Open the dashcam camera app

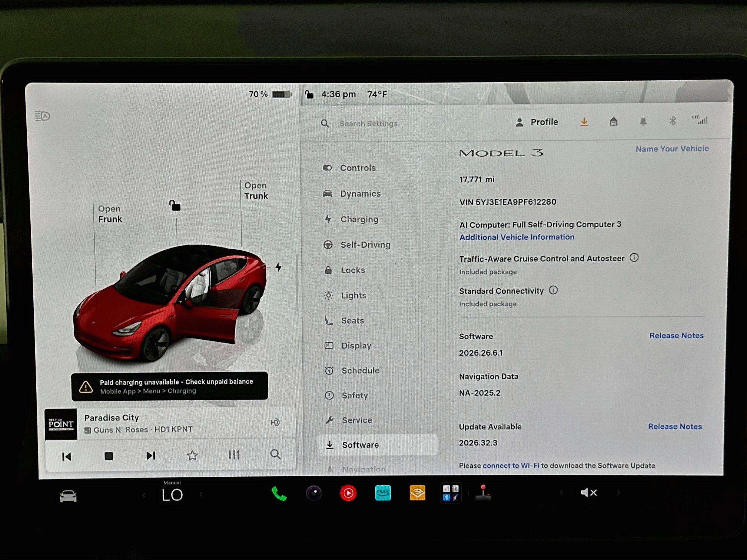point(314,493)
